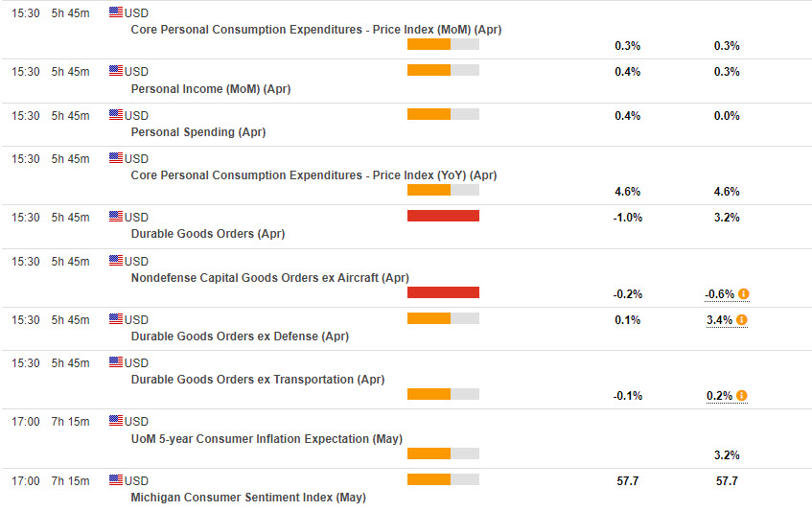812x511 pixels.
Task: Click info icon next to 0.2% value
Action: click(743, 396)
